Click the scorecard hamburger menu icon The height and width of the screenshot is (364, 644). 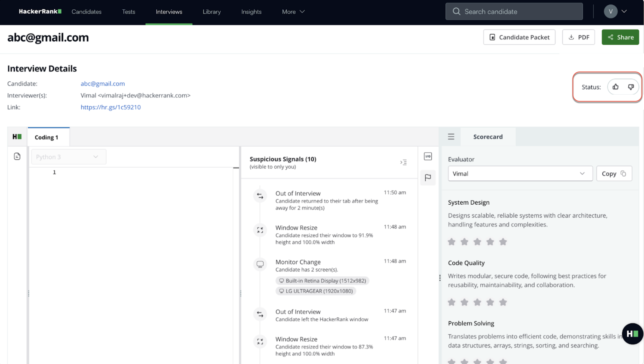pos(451,136)
